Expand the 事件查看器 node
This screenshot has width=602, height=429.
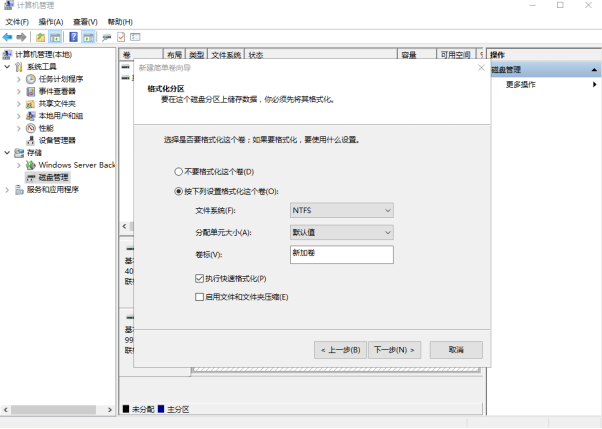coord(19,91)
